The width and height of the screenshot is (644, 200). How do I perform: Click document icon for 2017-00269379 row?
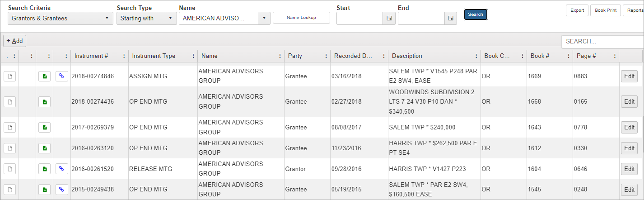[x=10, y=128]
